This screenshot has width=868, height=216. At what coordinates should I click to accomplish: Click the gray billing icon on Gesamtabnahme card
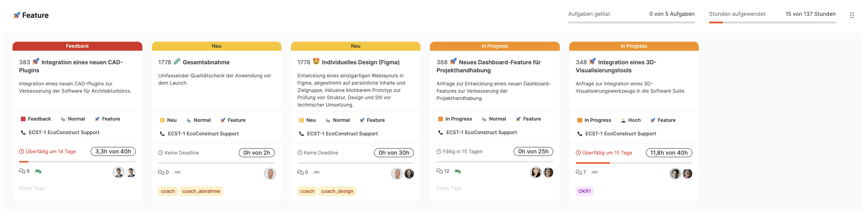(x=177, y=172)
